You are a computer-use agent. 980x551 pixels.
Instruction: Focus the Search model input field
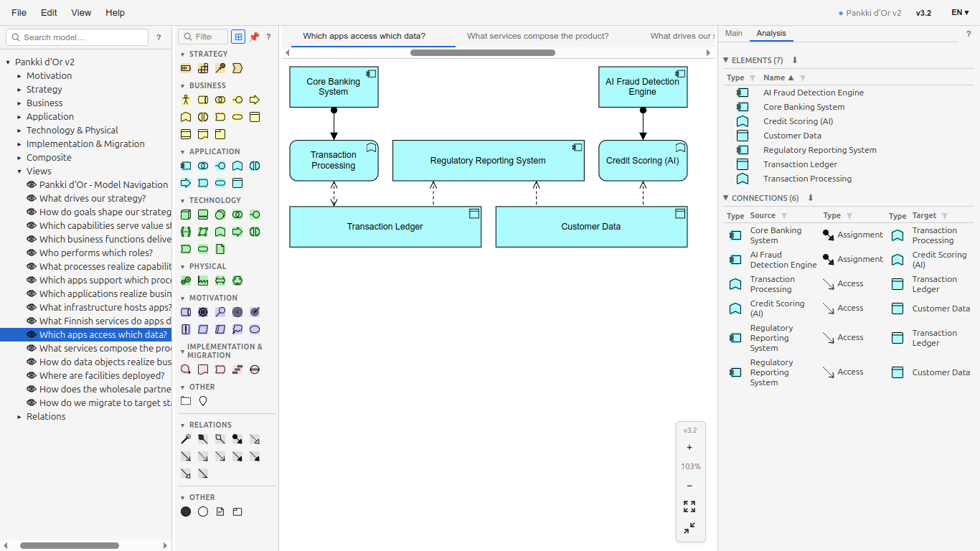(x=77, y=37)
